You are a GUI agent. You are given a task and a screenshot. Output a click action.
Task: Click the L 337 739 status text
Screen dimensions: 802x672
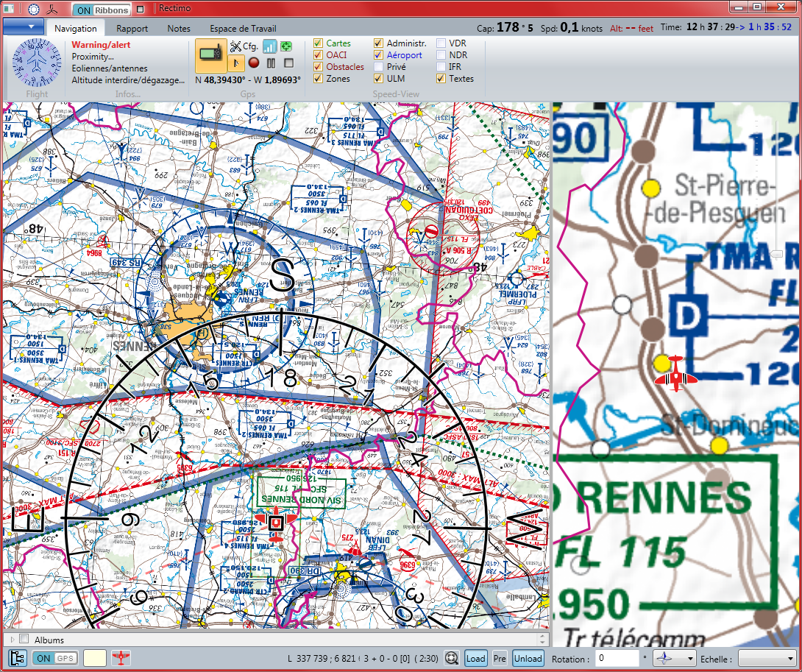(363, 658)
